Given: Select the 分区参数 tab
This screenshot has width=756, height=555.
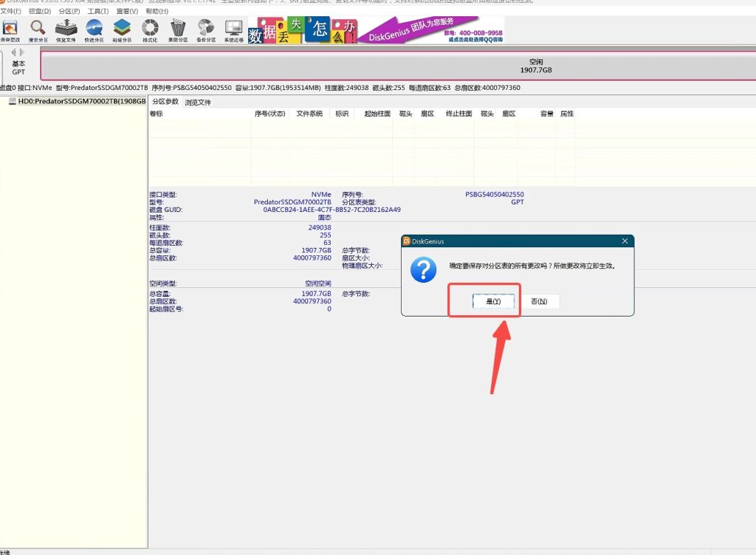Looking at the screenshot, I should pos(165,102).
